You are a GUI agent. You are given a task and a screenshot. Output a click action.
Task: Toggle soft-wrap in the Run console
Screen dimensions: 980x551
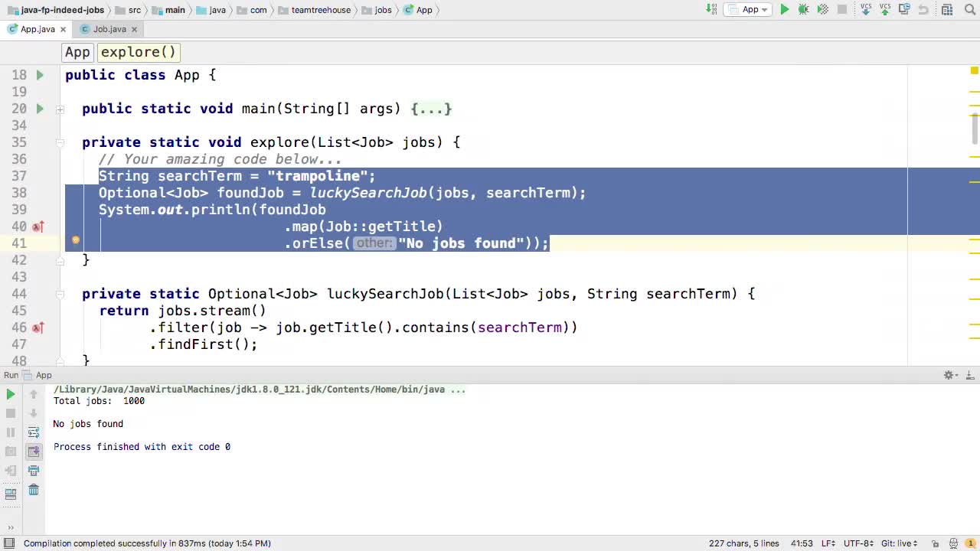pos(34,432)
